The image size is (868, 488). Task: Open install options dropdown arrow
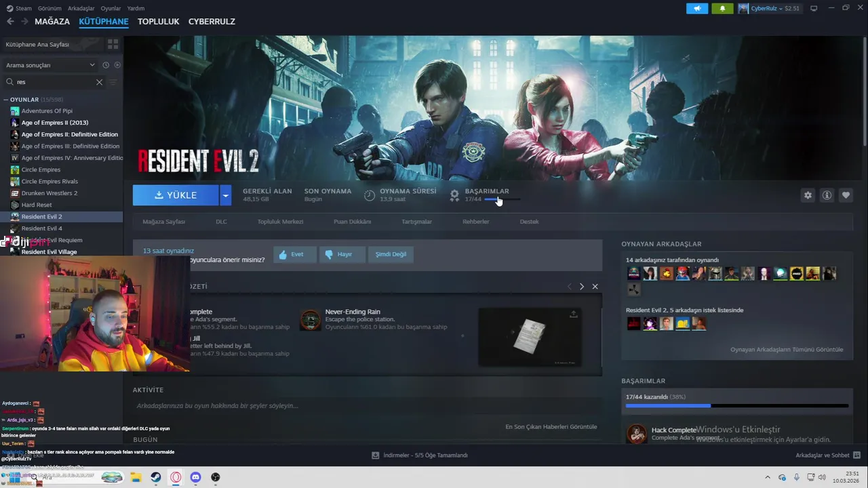tap(226, 195)
